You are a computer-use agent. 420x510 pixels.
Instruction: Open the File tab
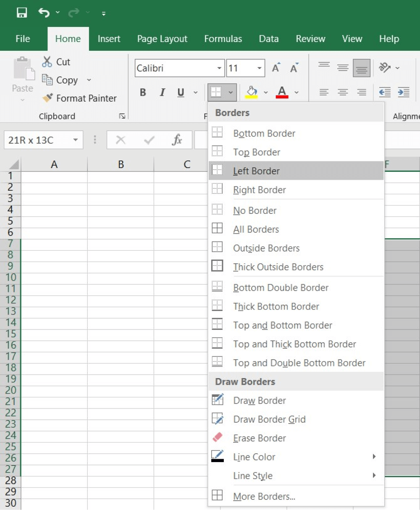[x=23, y=39]
